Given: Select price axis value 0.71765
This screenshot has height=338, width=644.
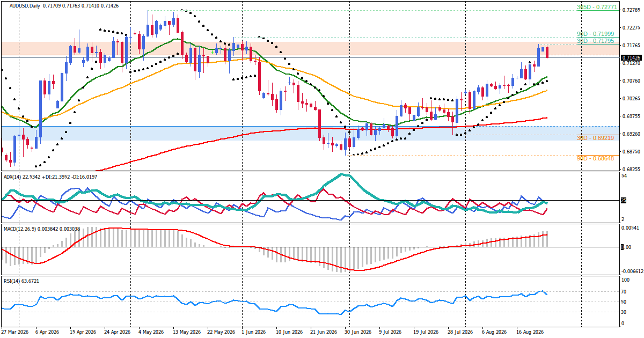Looking at the screenshot, I should (x=631, y=46).
